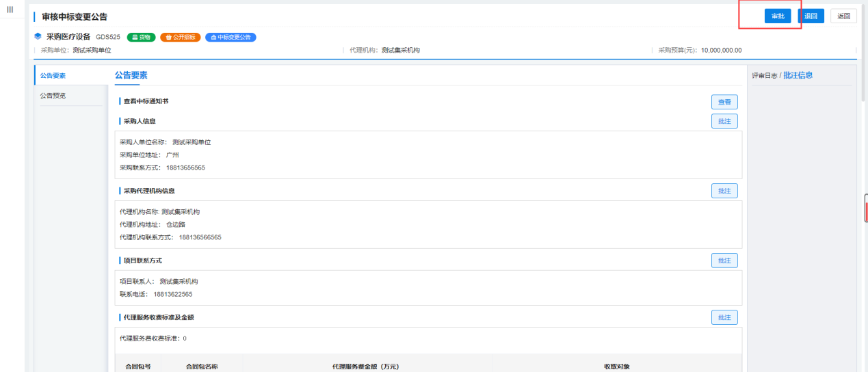Switch to the 公告要素 side tab
The image size is (868, 372).
(x=53, y=76)
